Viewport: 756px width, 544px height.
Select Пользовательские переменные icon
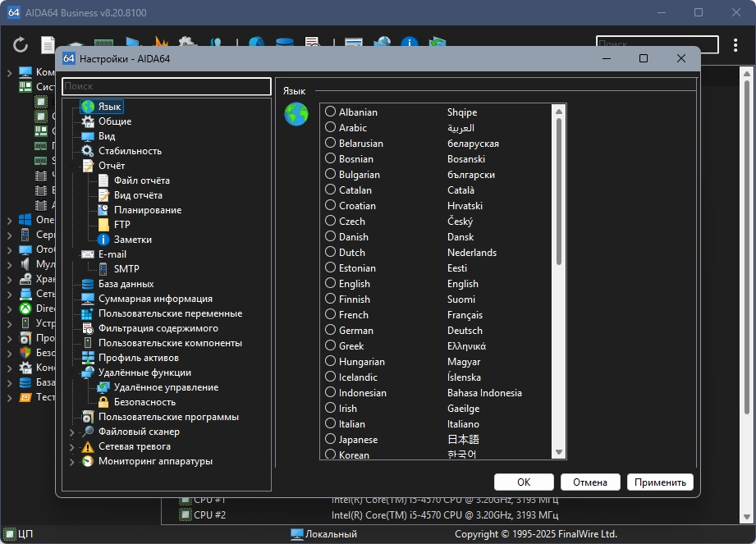tap(88, 313)
